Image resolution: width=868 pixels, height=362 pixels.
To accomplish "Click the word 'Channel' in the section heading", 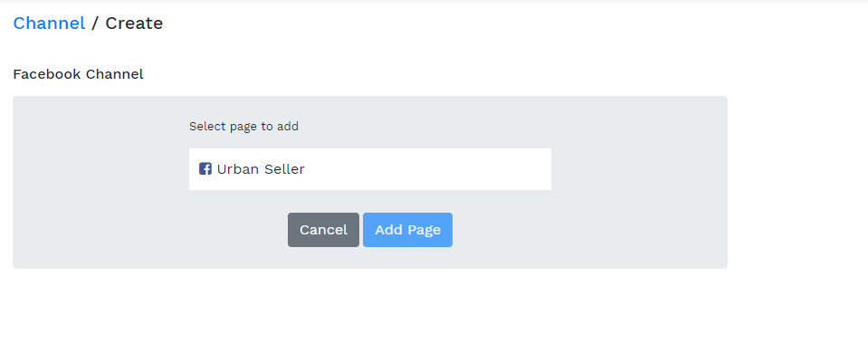I will click(114, 74).
